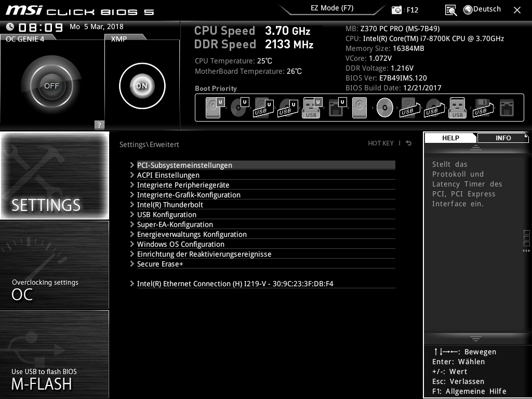Switch to EZ Mode (F7)
Viewport: 532px width, 399px height.
(x=332, y=8)
